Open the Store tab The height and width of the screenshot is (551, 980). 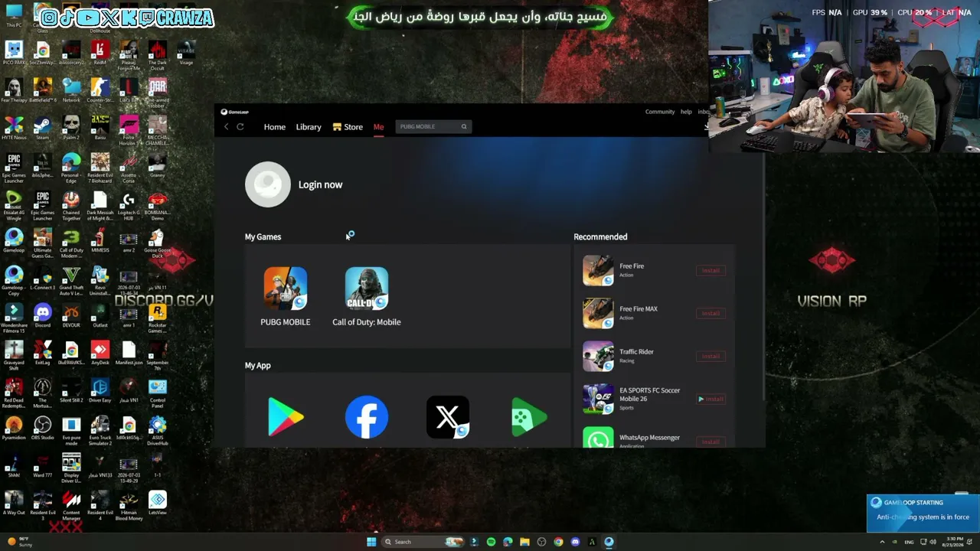348,127
